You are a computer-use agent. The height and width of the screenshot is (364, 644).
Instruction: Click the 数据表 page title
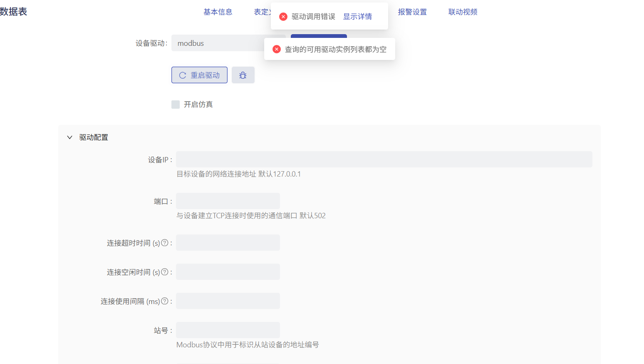13,12
